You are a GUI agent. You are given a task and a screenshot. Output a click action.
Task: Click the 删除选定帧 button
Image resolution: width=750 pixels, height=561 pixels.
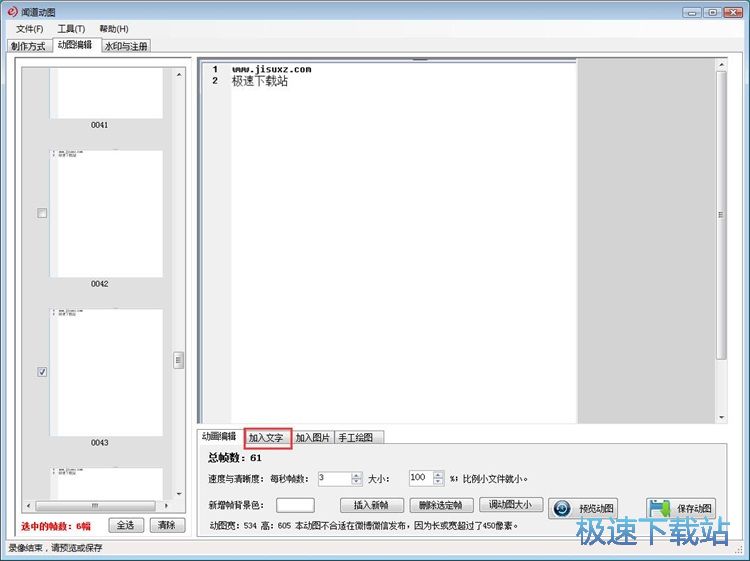coord(441,505)
